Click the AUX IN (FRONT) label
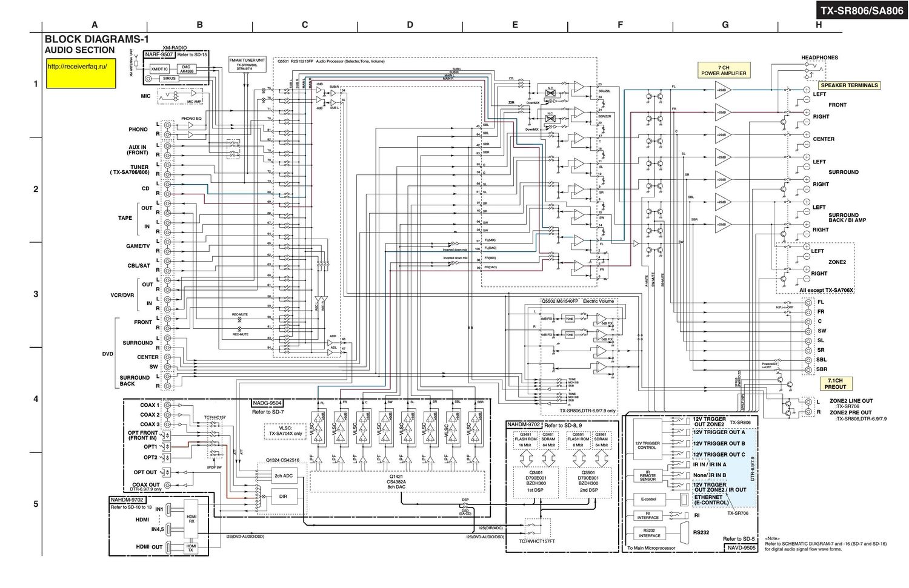The height and width of the screenshot is (588, 909). click(138, 150)
